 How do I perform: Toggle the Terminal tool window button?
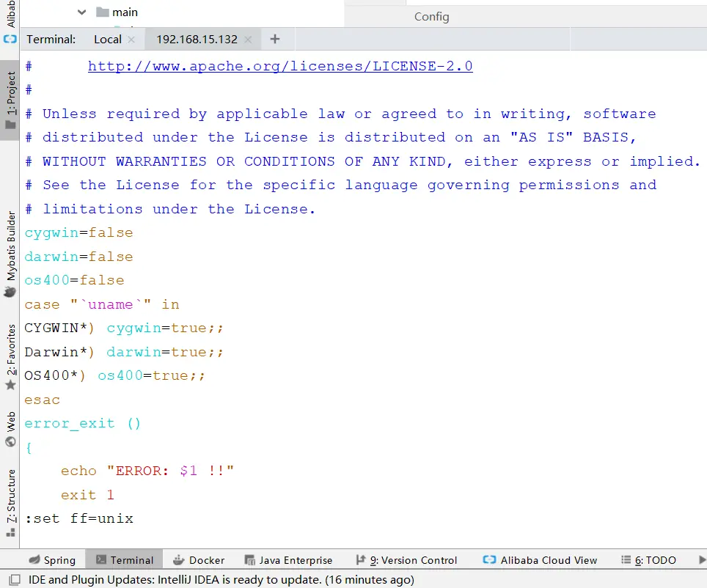click(x=125, y=560)
